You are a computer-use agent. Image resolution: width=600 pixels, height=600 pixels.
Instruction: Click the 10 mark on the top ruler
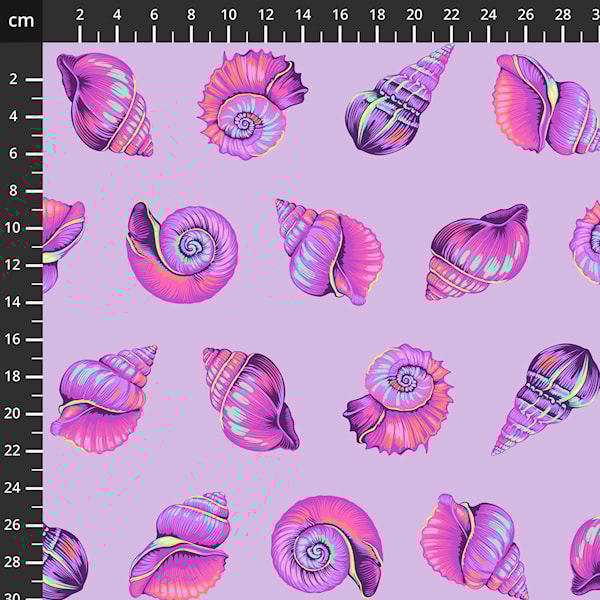coord(228,14)
